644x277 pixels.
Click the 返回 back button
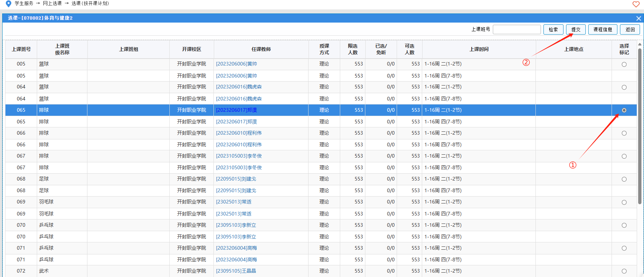coord(630,29)
